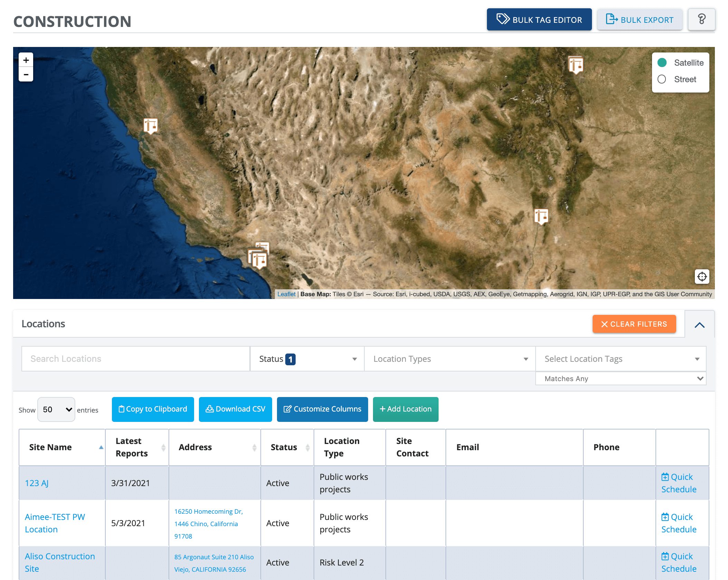Sort table by Site Name
Image resolution: width=728 pixels, height=580 pixels.
pyautogui.click(x=62, y=447)
